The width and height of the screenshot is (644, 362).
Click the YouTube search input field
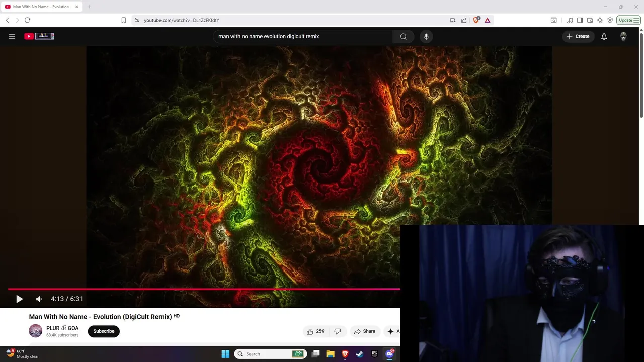303,36
